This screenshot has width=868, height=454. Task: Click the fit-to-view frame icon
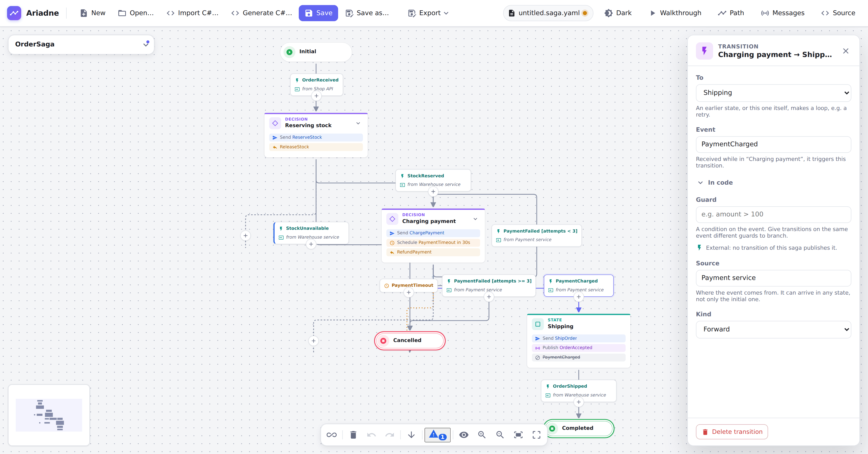518,435
